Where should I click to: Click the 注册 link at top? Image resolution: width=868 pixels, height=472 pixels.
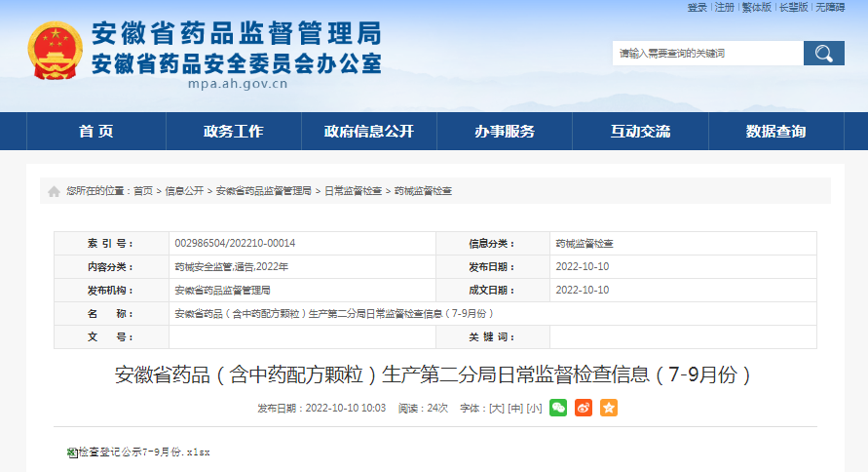(724, 7)
